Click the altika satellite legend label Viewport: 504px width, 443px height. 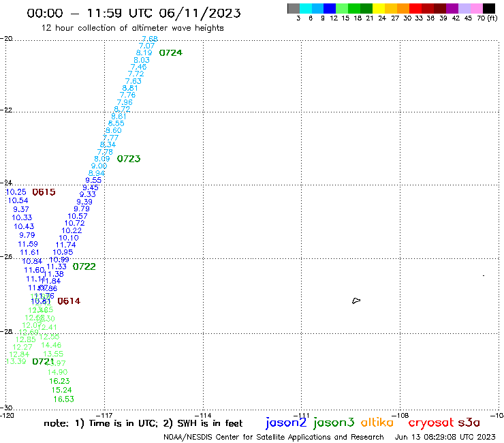377,422
